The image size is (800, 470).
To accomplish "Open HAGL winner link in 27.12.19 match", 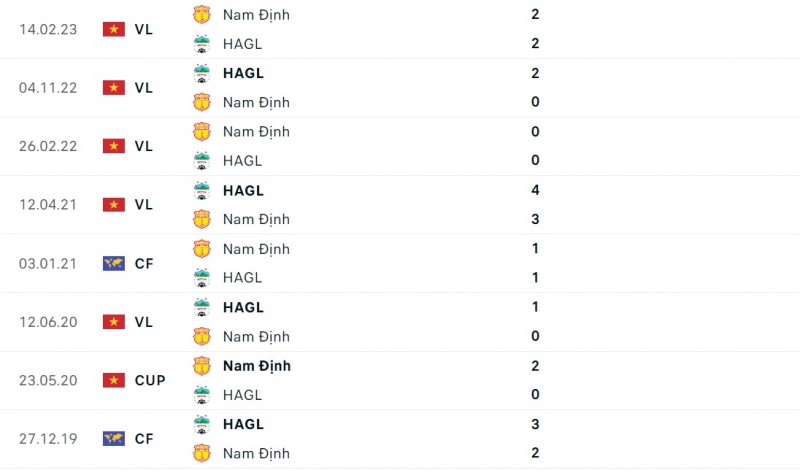I will pos(243,424).
